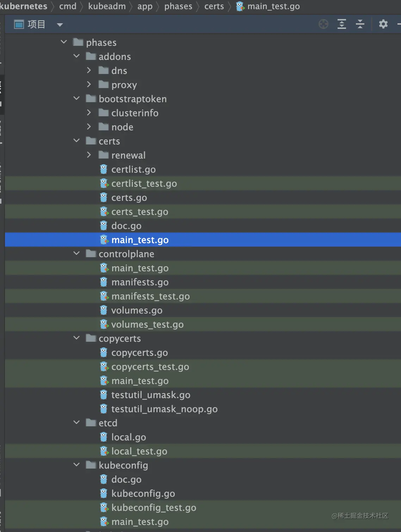Select the node folder icon
Image resolution: width=401 pixels, height=532 pixels.
pos(104,126)
